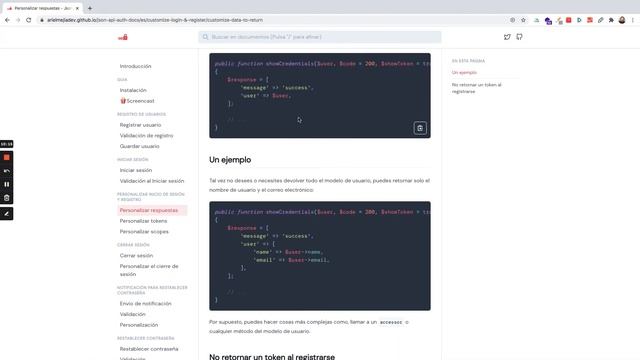Copy code from first code block
This screenshot has height=360, width=640.
pyautogui.click(x=420, y=128)
